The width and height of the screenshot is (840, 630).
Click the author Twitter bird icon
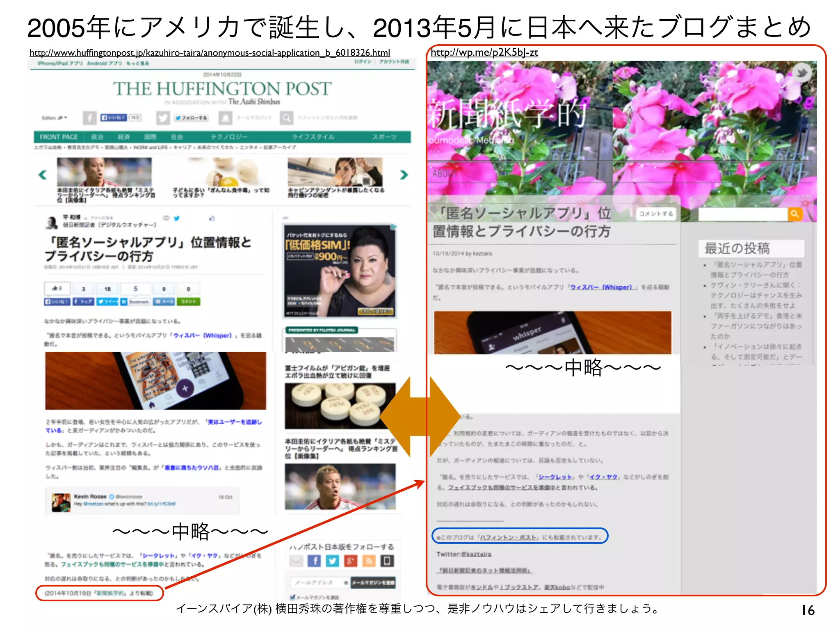[x=176, y=218]
